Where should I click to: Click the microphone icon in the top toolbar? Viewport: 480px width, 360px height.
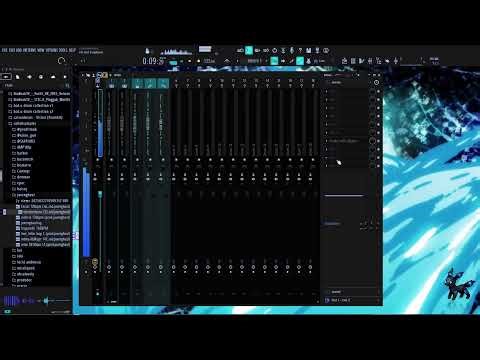pyautogui.click(x=292, y=50)
